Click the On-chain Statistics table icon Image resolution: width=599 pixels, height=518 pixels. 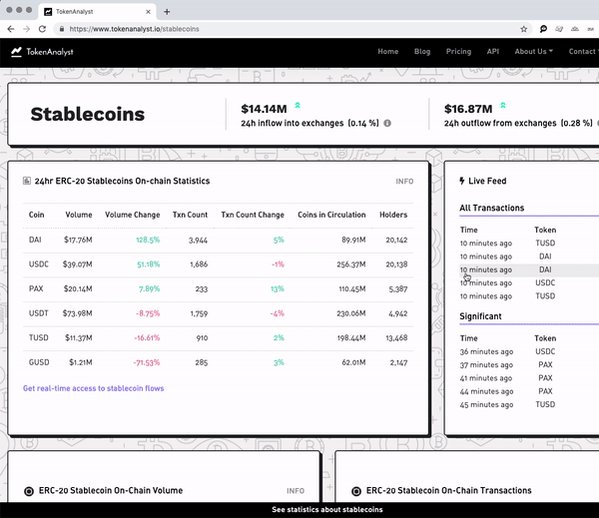27,181
